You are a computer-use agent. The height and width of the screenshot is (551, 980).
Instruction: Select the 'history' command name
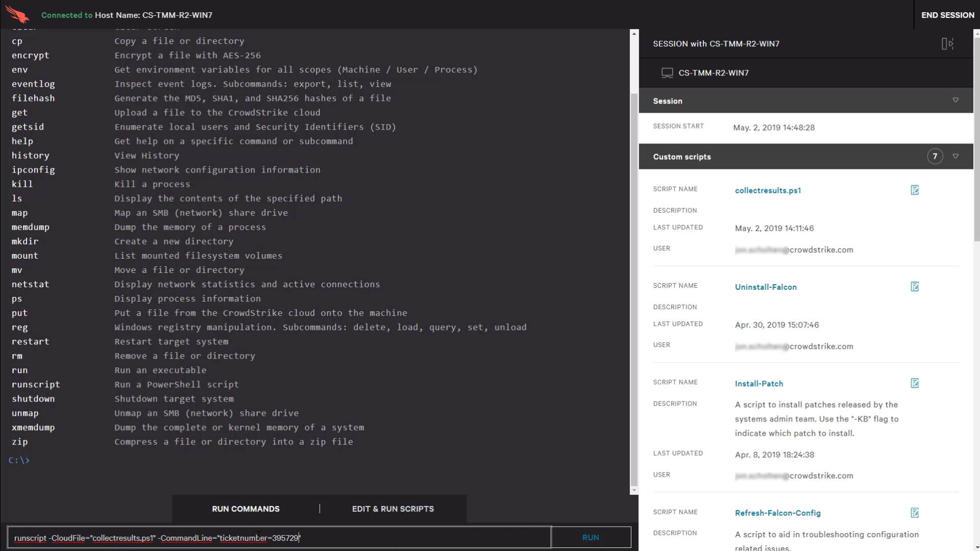[x=31, y=155]
